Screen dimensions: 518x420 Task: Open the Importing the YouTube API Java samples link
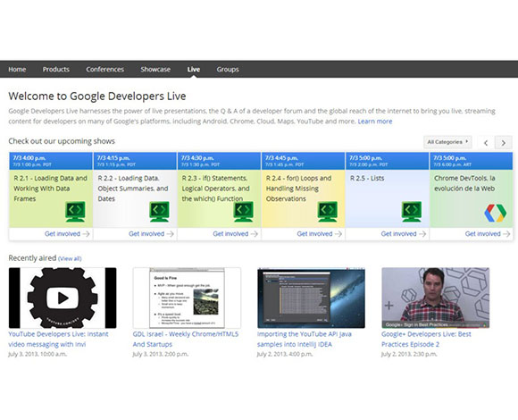coord(305,339)
